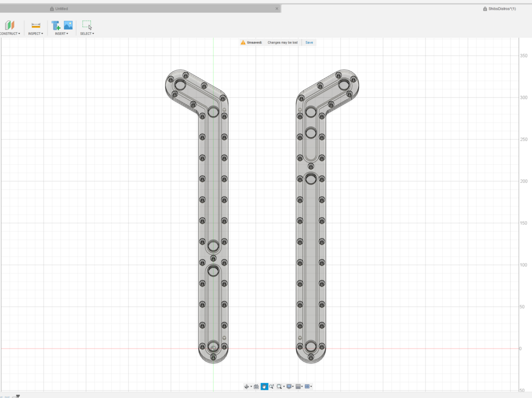This screenshot has width=532, height=398.
Task: Expand the Construct dropdown menu
Action: tap(19, 33)
